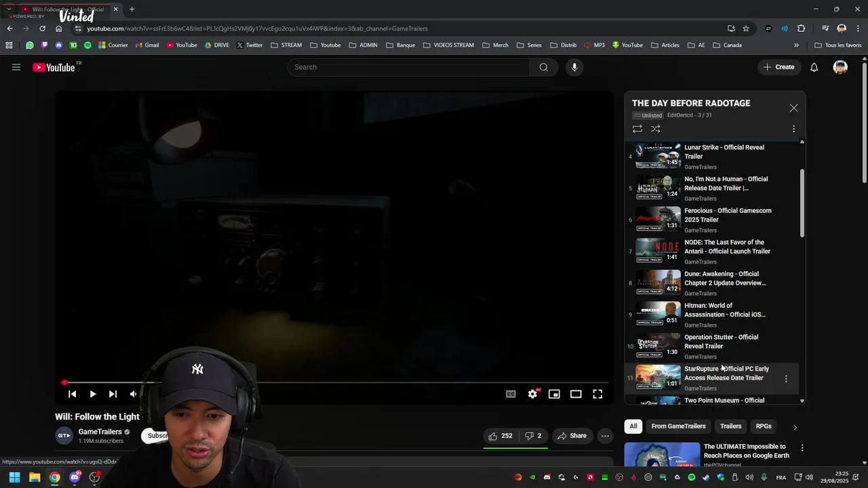Open player settings gear
Screen dimensions: 868x488
click(533, 394)
